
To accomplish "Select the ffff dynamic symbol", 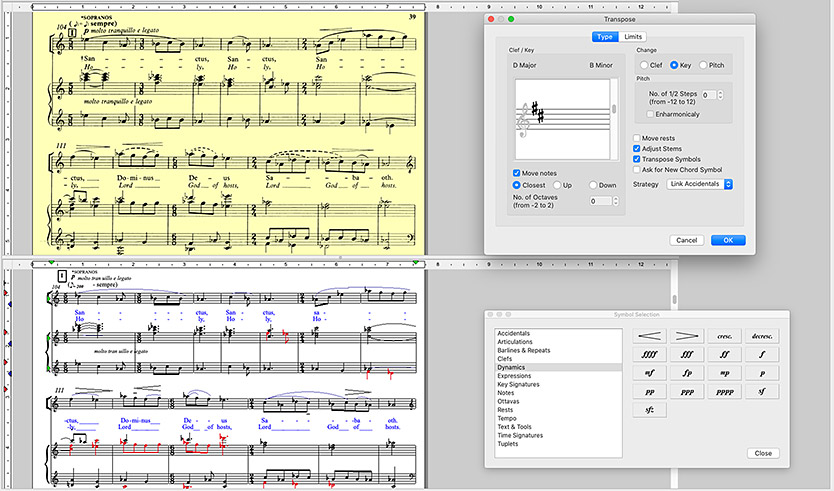I will tap(649, 355).
